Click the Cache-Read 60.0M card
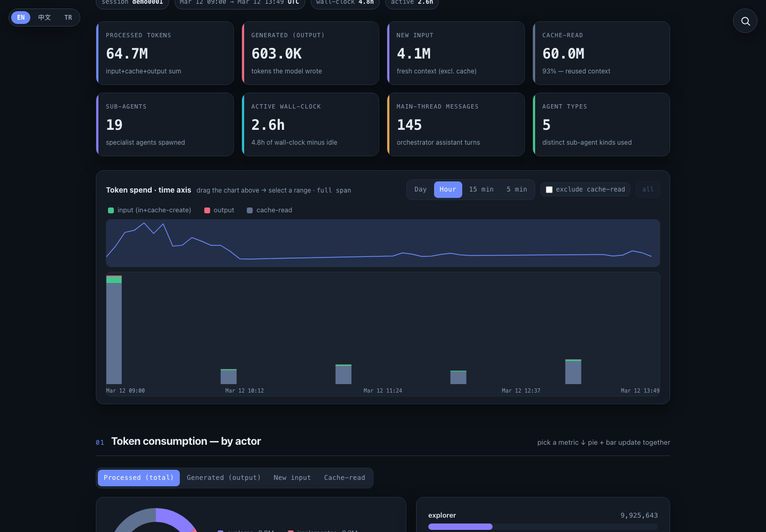 point(601,53)
